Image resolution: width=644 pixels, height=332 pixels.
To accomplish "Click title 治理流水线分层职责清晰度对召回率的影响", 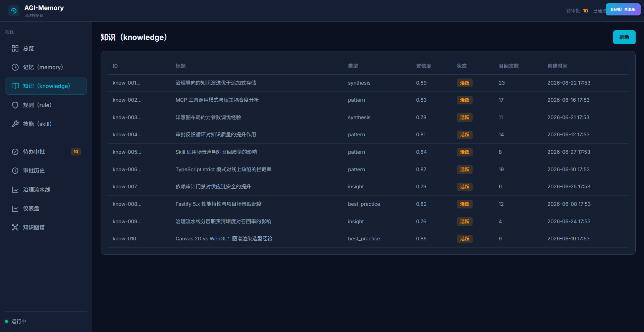I will [223, 222].
